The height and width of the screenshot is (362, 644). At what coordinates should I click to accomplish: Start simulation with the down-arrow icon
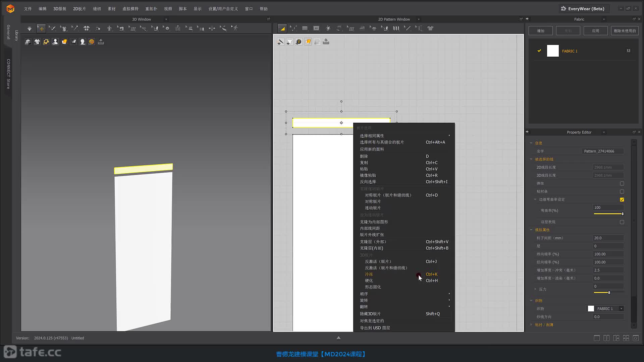pyautogui.click(x=30, y=28)
